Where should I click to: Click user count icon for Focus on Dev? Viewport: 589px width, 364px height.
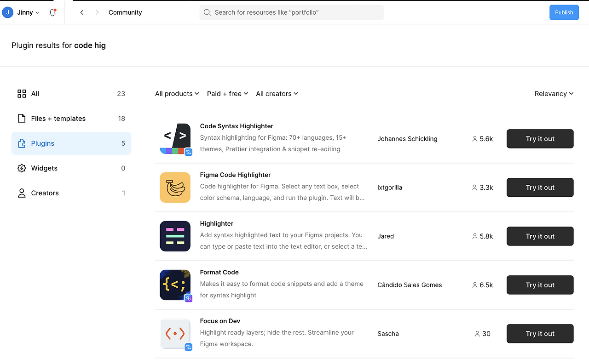click(478, 334)
